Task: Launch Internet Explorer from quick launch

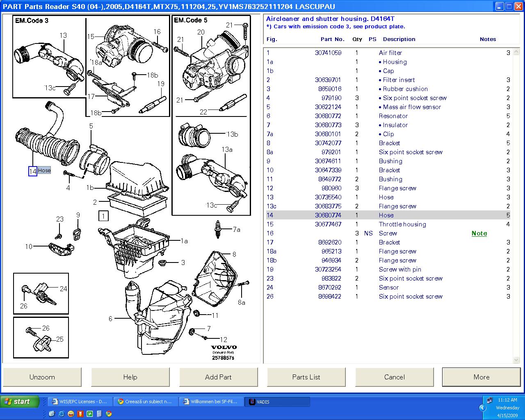Action: pos(61,413)
